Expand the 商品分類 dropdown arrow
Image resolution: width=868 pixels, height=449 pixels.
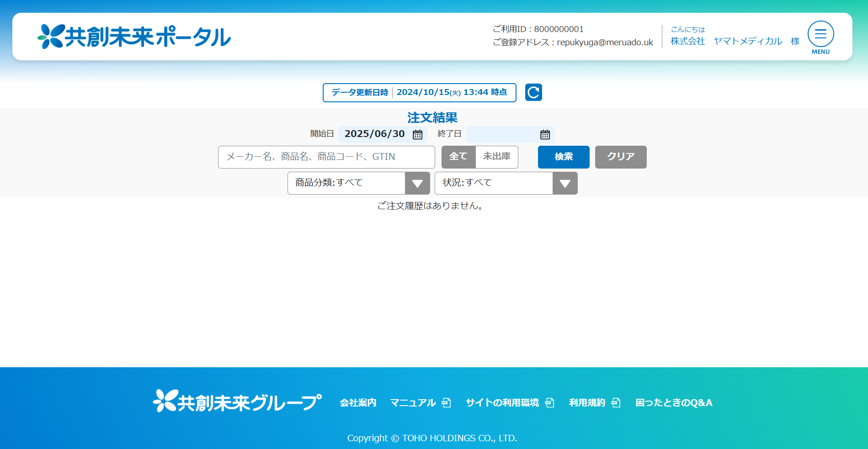point(417,183)
